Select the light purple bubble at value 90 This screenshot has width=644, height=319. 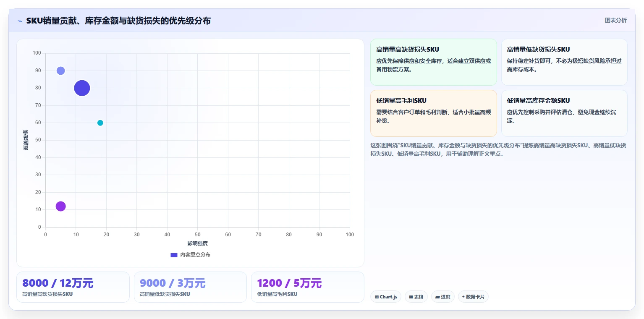[60, 71]
